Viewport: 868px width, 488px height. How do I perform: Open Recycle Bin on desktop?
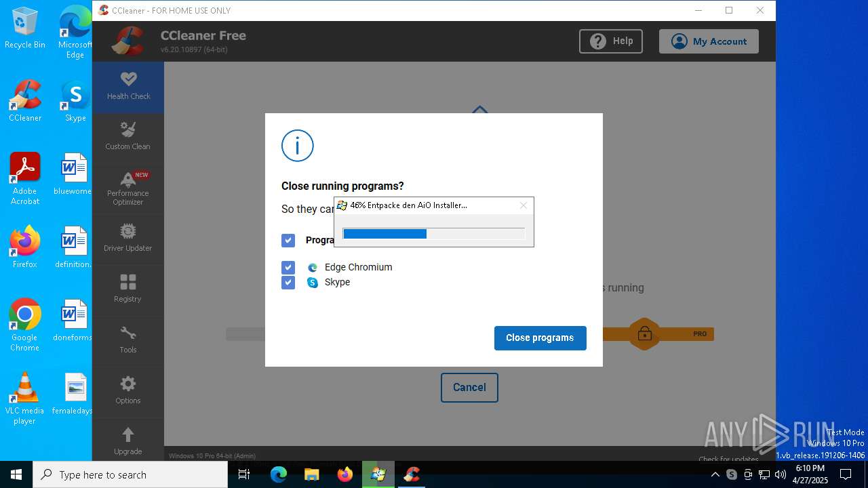25,28
